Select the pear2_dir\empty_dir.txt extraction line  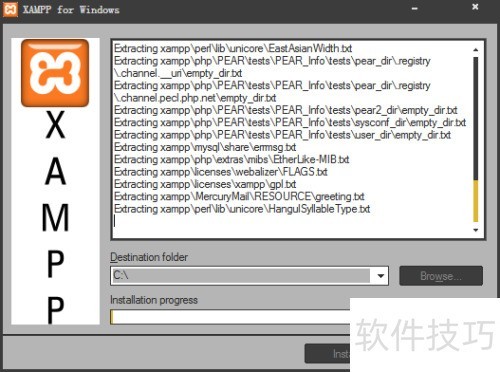pyautogui.click(x=286, y=110)
